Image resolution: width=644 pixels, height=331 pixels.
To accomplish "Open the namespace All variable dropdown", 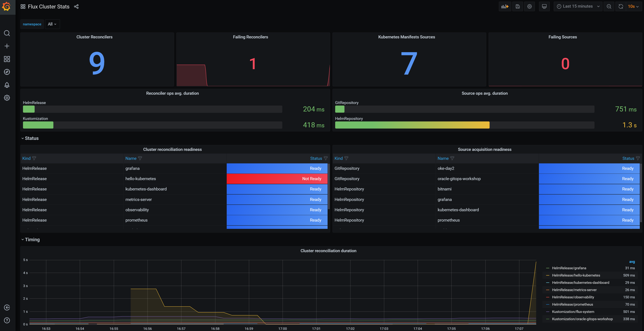I will (52, 24).
